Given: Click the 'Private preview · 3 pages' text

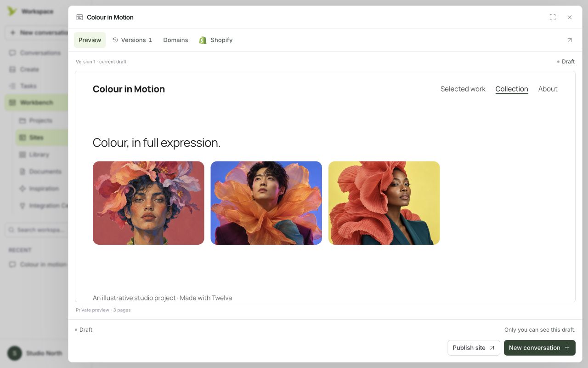Looking at the screenshot, I should tap(103, 310).
